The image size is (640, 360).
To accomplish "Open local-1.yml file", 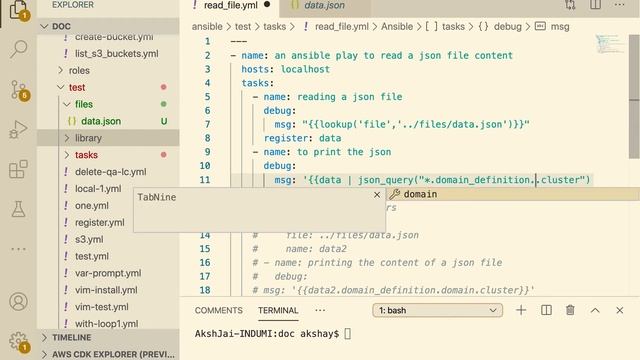I will pyautogui.click(x=98, y=189).
